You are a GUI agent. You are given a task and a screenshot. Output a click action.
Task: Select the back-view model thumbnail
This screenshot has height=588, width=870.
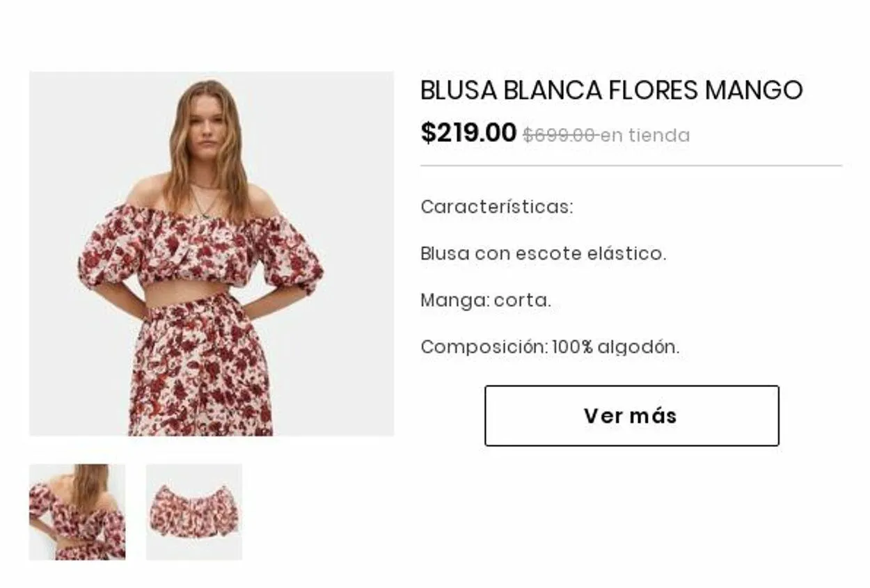(x=77, y=511)
